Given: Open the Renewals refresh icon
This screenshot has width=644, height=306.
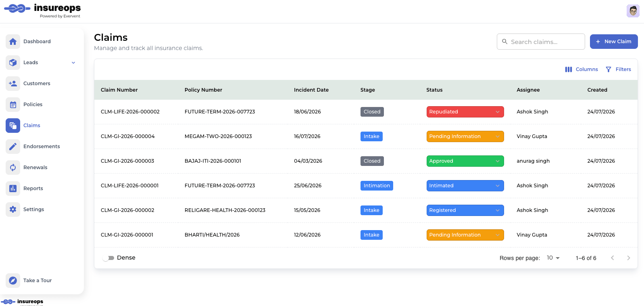Looking at the screenshot, I should [13, 168].
